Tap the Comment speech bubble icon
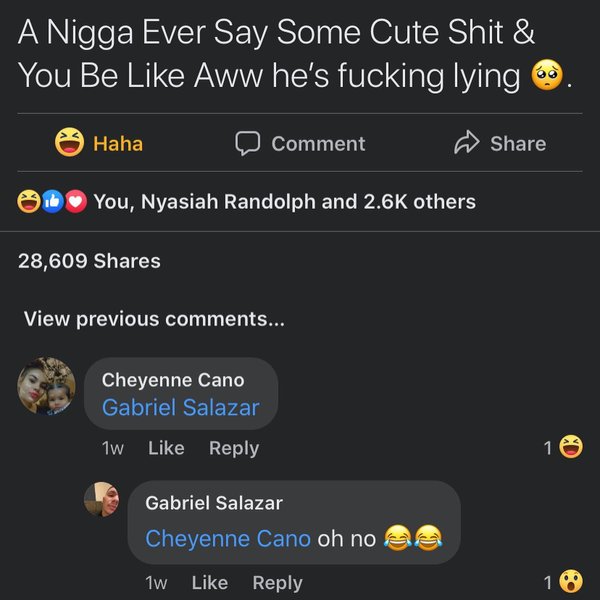 [x=247, y=144]
